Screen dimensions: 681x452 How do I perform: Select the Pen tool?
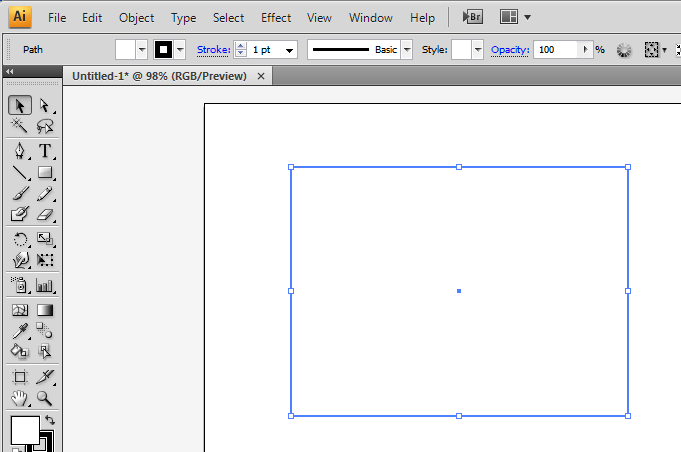click(20, 151)
